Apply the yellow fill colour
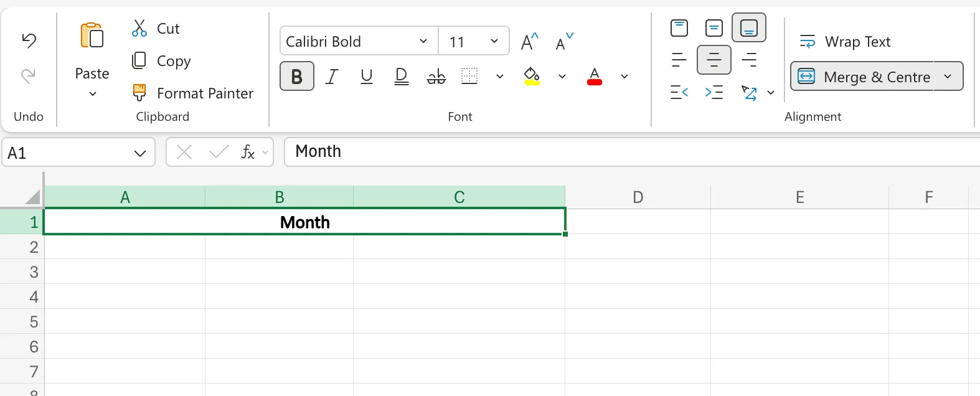The width and height of the screenshot is (980, 396). point(532,77)
